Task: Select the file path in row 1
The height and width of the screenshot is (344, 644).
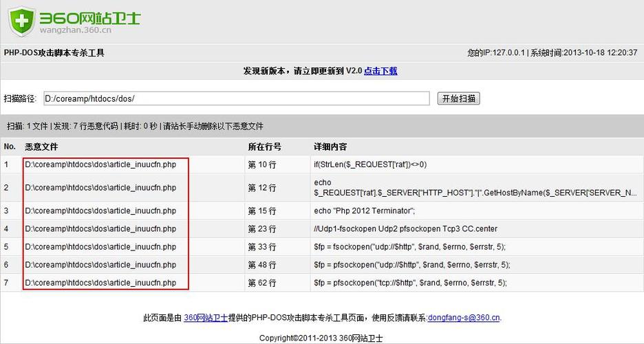Action: click(x=100, y=164)
